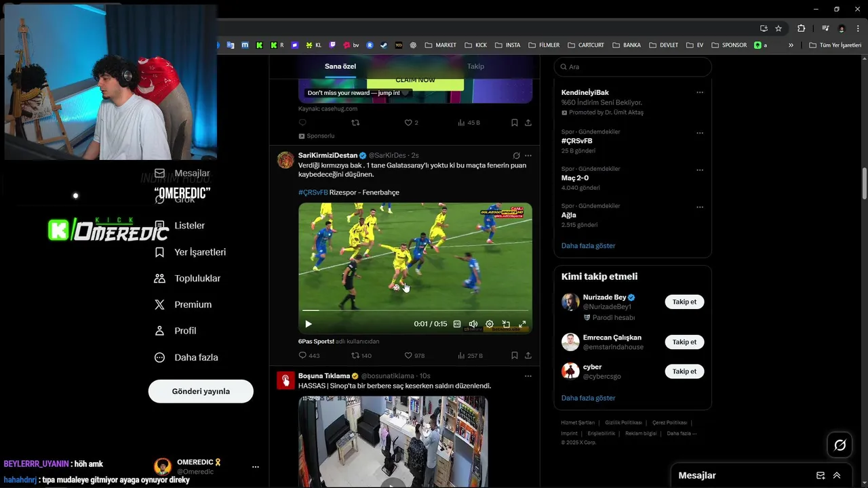Open the Maç 2-0 trending topic
868x488 pixels.
point(575,178)
